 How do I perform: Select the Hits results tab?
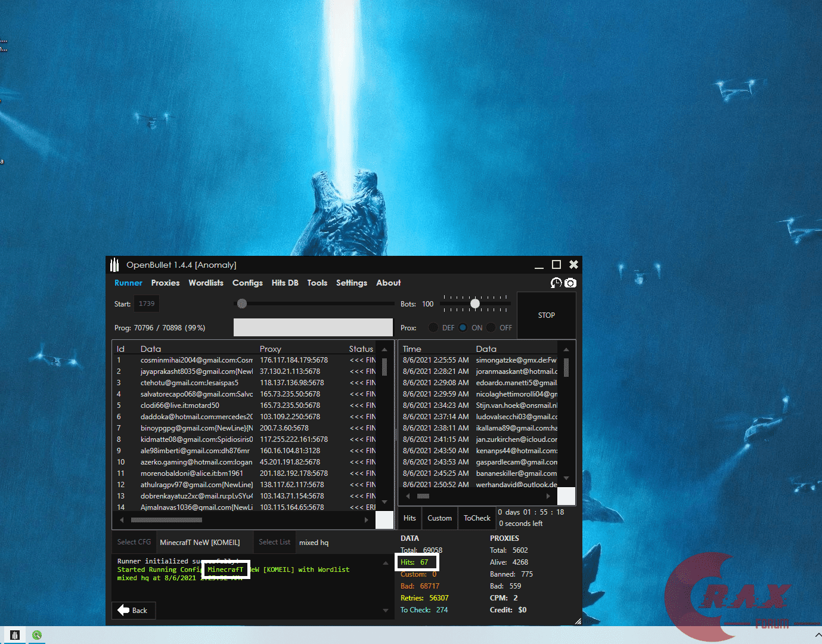click(x=410, y=518)
